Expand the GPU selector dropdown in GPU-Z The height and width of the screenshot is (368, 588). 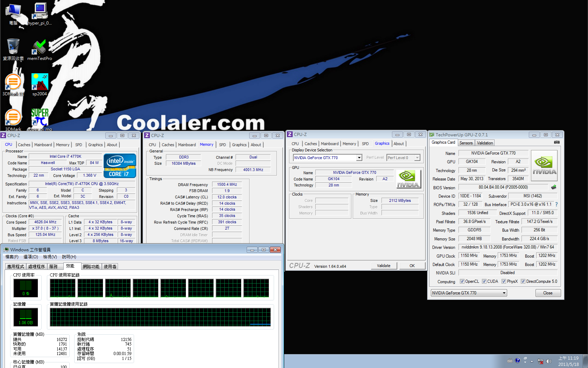point(504,293)
